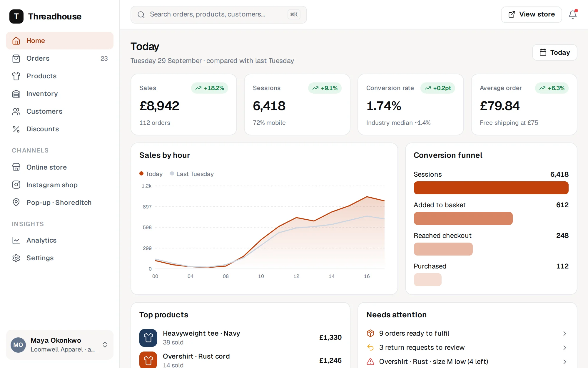This screenshot has width=588, height=368.
Task: Select Pop-up Shoreditch channel
Action: (x=60, y=203)
